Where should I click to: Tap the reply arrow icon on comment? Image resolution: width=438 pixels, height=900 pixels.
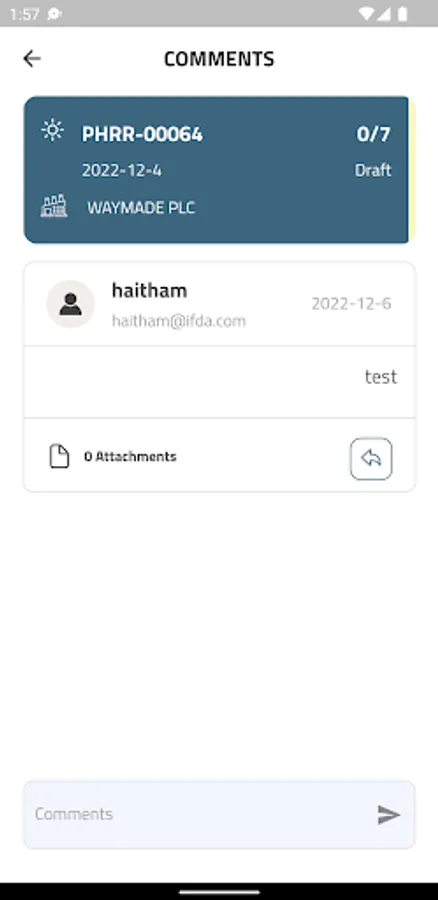371,459
